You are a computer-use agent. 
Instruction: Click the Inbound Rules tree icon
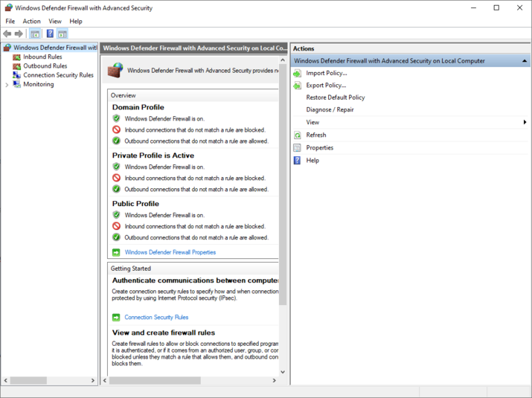point(16,57)
